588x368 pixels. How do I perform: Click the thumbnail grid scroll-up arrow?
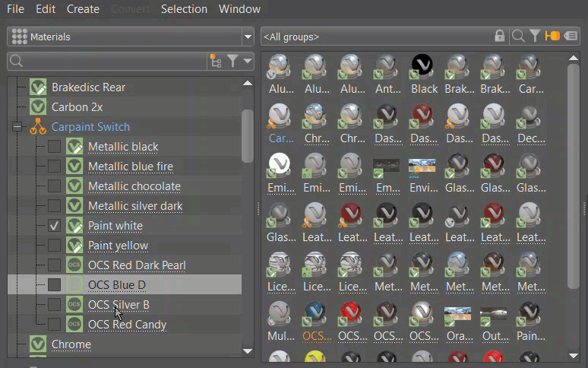574,58
